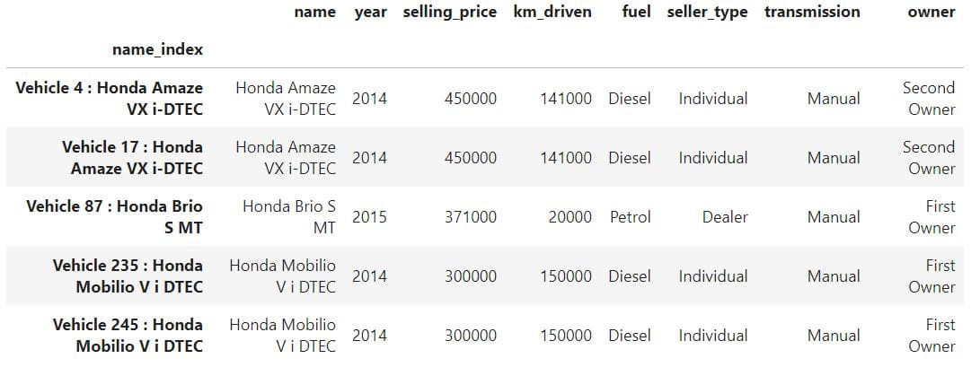Click the Vehicle 87 Honda Brio index
This screenshot has width=980, height=376.
114,217
